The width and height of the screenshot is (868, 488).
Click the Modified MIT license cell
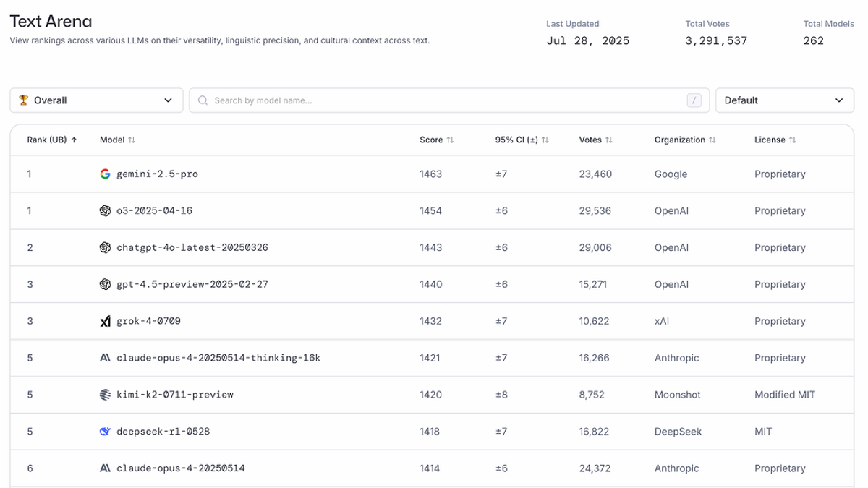tap(785, 395)
